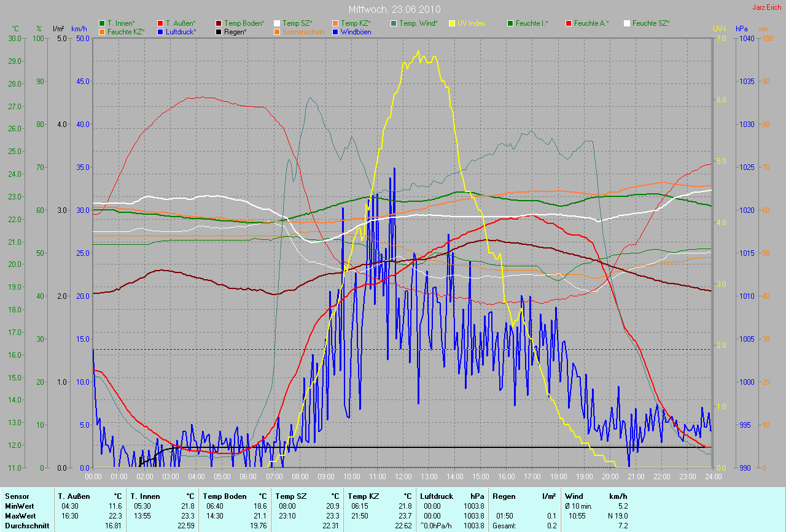This screenshot has height=532, width=786.
Task: Click the teal Temp. Wind legend square
Action: pos(394,23)
